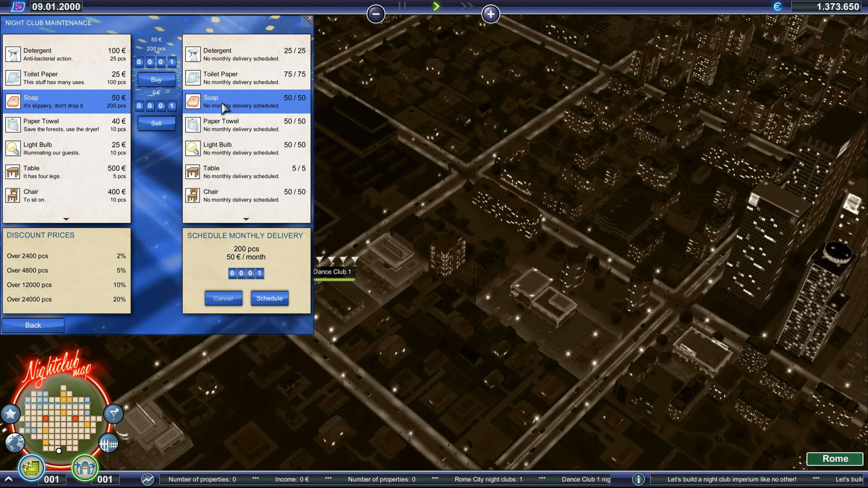Set fast-forward game speed
This screenshot has height=488, width=868.
[x=467, y=6]
